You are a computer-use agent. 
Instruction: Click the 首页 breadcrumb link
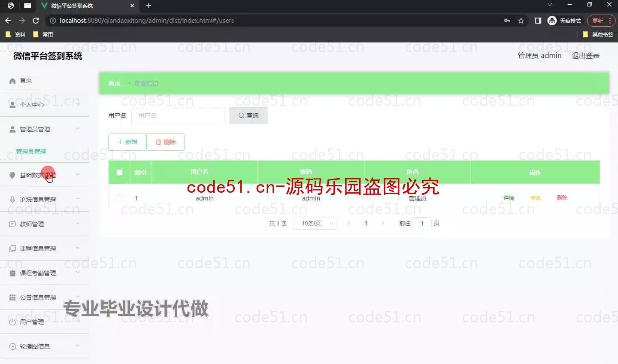click(x=114, y=83)
